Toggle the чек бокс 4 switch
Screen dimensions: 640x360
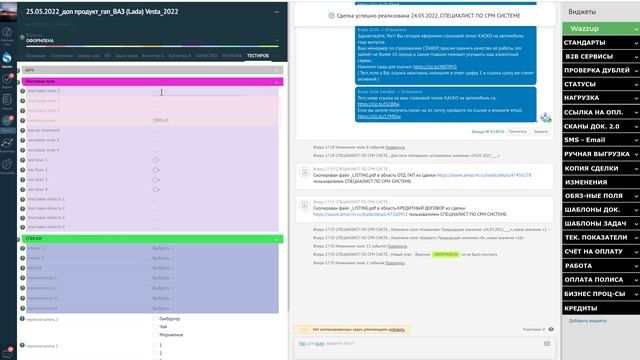pos(156,189)
